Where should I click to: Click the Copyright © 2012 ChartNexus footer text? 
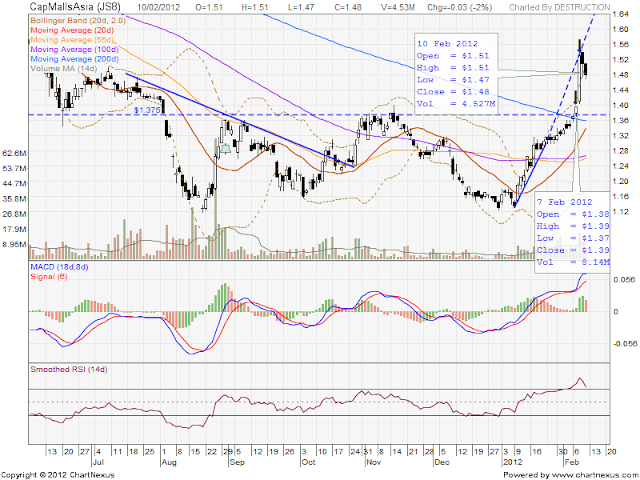(58, 475)
